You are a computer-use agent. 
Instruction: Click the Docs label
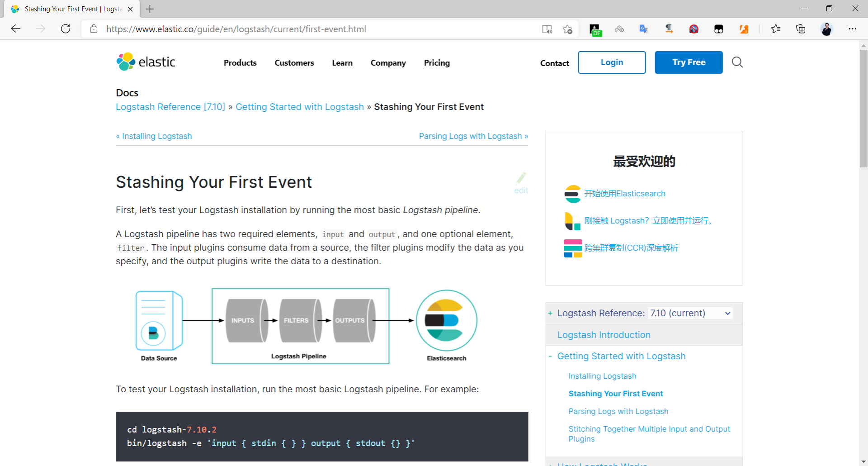(x=127, y=93)
